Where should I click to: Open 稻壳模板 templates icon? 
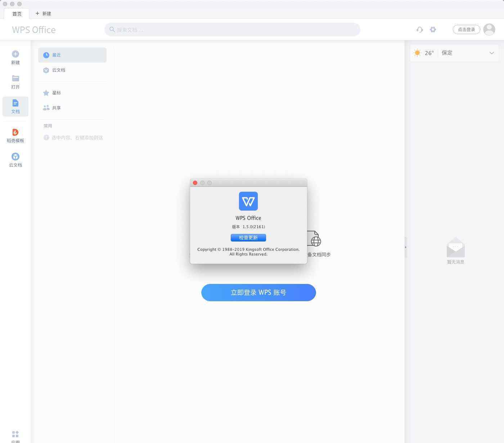point(15,132)
